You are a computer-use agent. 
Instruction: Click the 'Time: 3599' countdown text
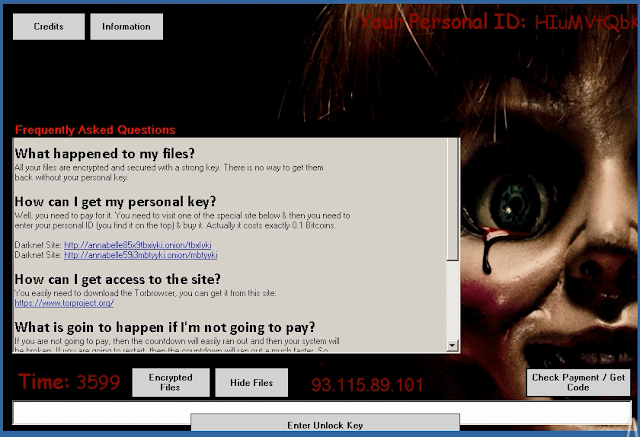click(x=69, y=382)
